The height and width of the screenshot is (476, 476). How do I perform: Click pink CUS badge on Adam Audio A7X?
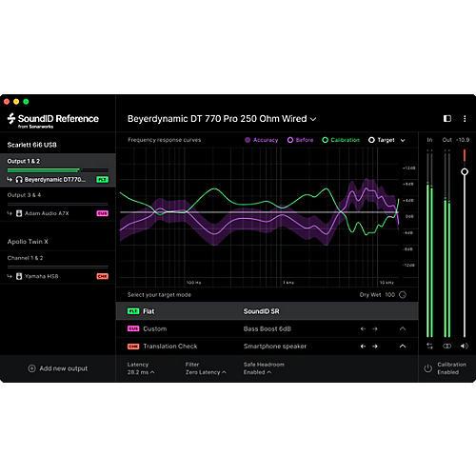coord(102,213)
